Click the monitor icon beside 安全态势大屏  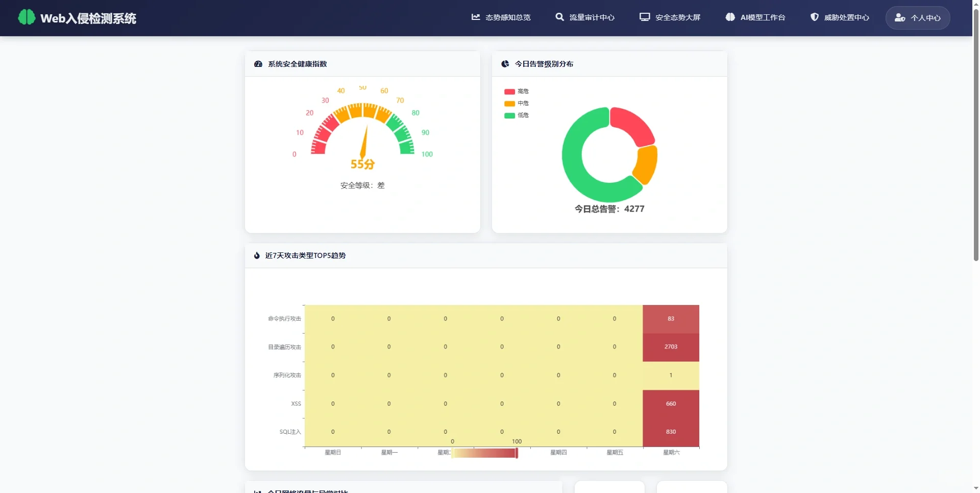coord(645,17)
